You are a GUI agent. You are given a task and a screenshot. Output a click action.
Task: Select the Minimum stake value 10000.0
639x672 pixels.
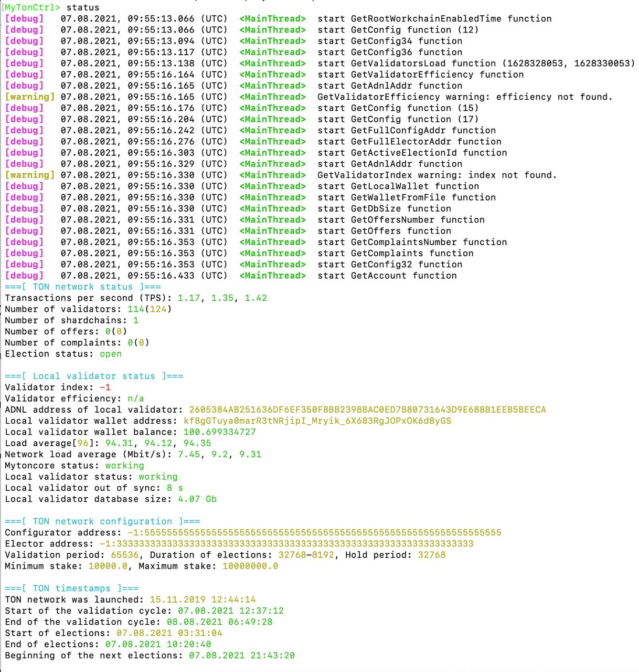(x=108, y=566)
